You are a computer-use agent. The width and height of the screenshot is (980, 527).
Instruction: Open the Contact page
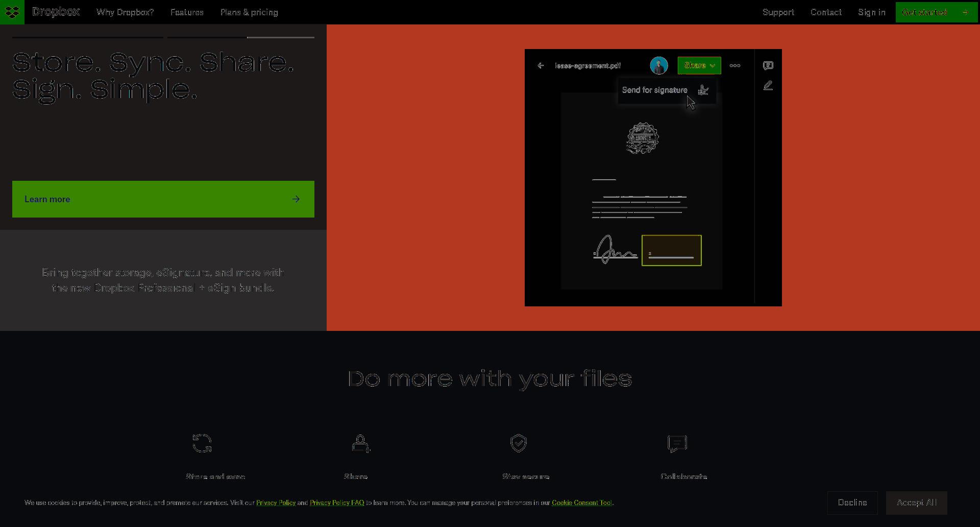pyautogui.click(x=826, y=12)
